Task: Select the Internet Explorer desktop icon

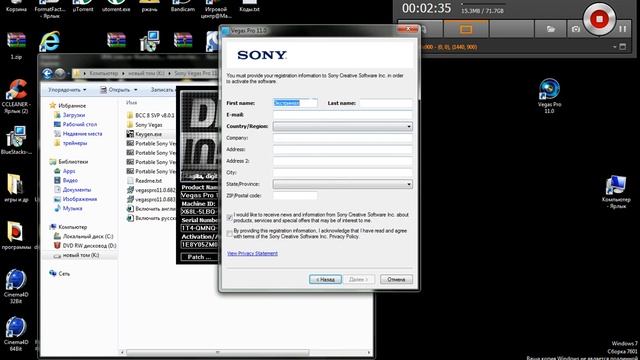Action: point(49,41)
